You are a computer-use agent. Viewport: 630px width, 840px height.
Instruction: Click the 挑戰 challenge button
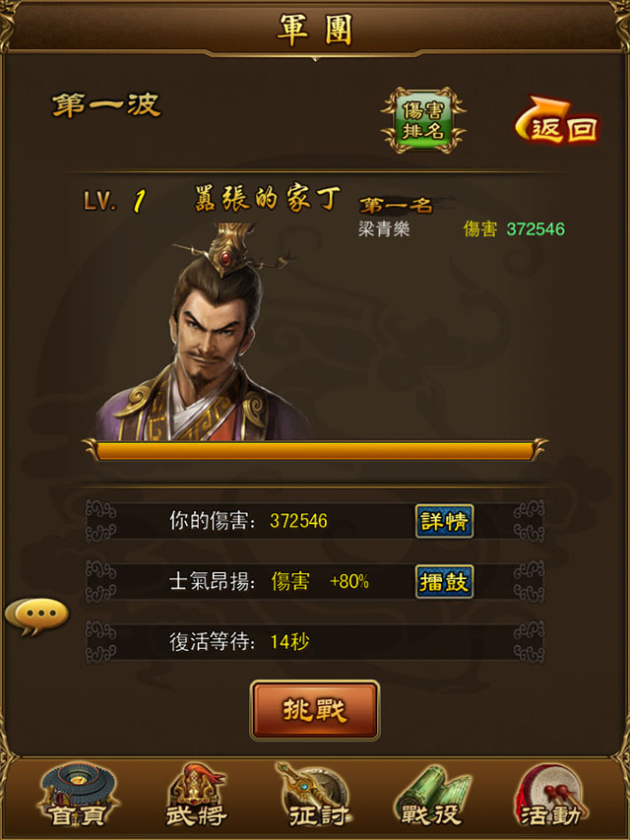point(315,710)
